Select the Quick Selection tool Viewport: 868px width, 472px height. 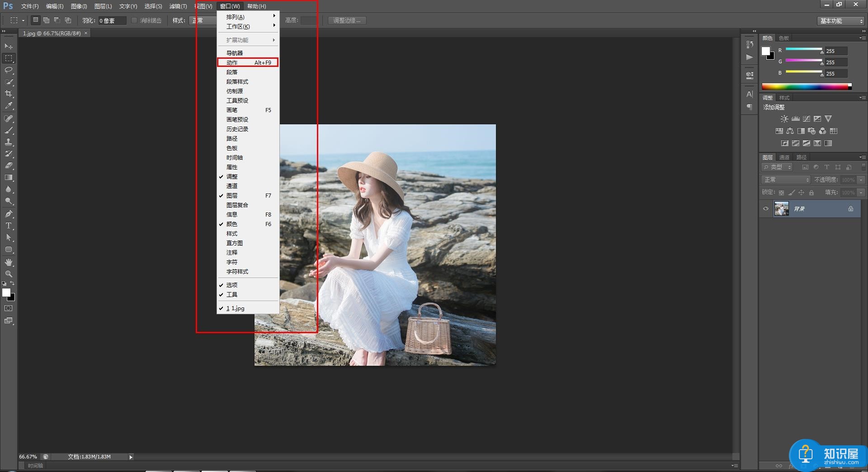[9, 82]
